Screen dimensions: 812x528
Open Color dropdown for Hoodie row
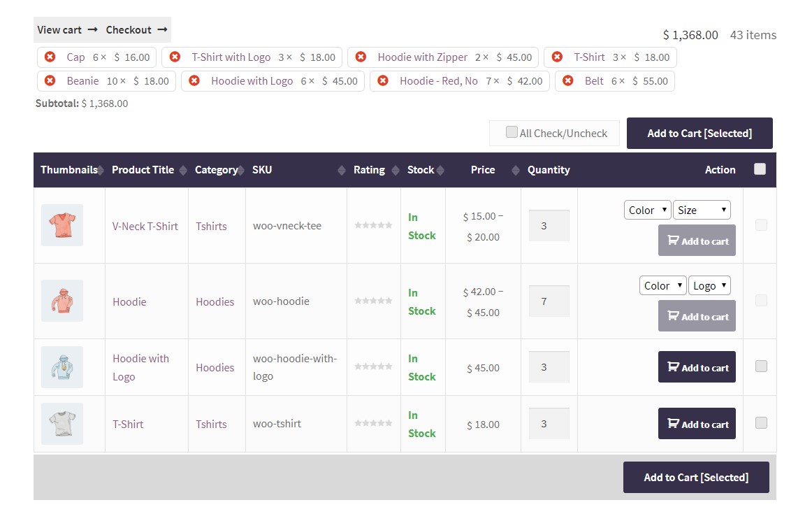pos(662,285)
